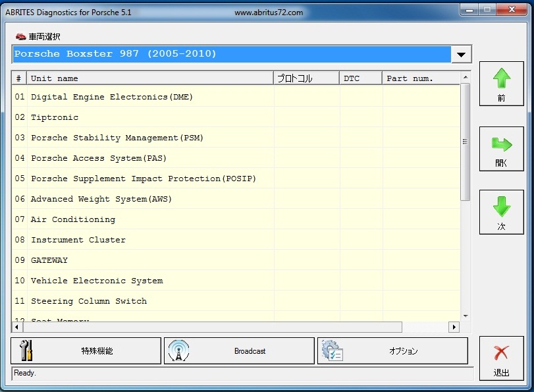Screen dimensions: 534x392
Task: Click the green up-arrow Previous (前) button
Action: tap(501, 84)
